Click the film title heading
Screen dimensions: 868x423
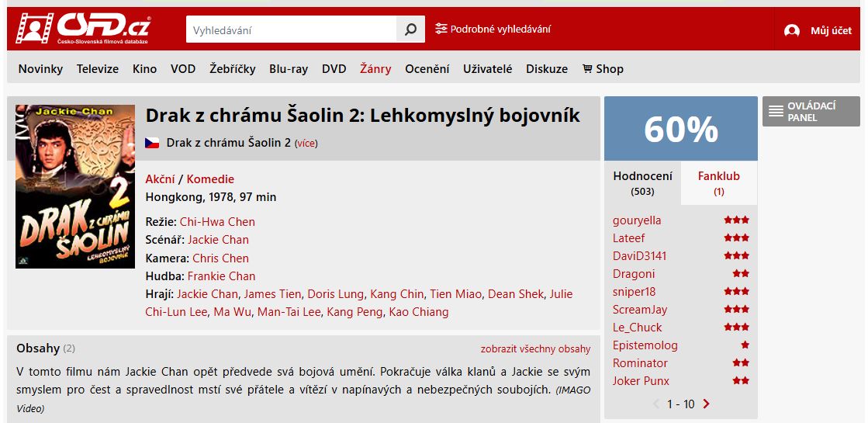click(362, 116)
